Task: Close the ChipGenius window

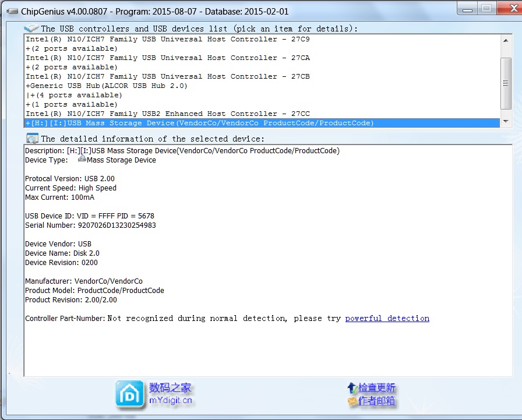Action: pyautogui.click(x=510, y=9)
